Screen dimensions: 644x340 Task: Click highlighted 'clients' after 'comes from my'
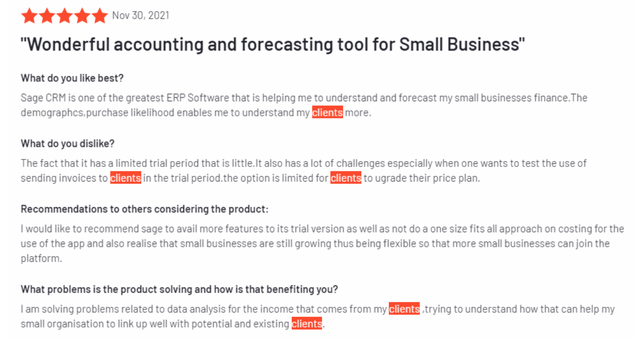coord(404,309)
